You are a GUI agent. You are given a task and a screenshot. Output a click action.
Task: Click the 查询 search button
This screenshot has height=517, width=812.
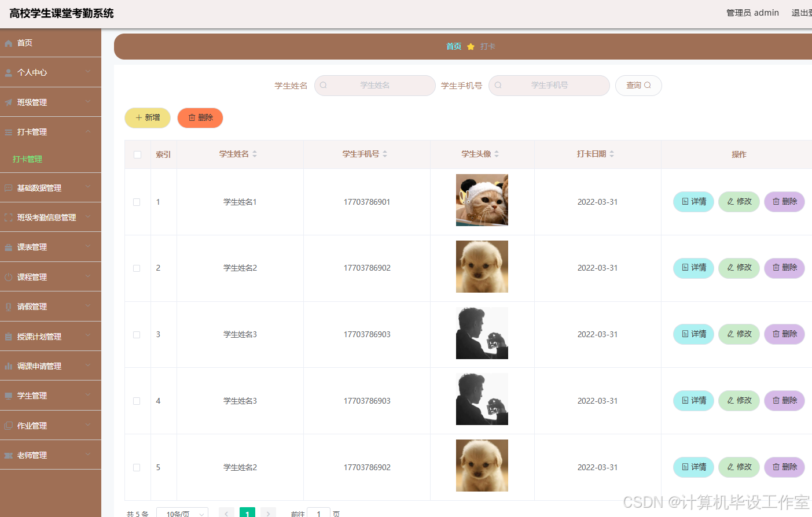[638, 86]
